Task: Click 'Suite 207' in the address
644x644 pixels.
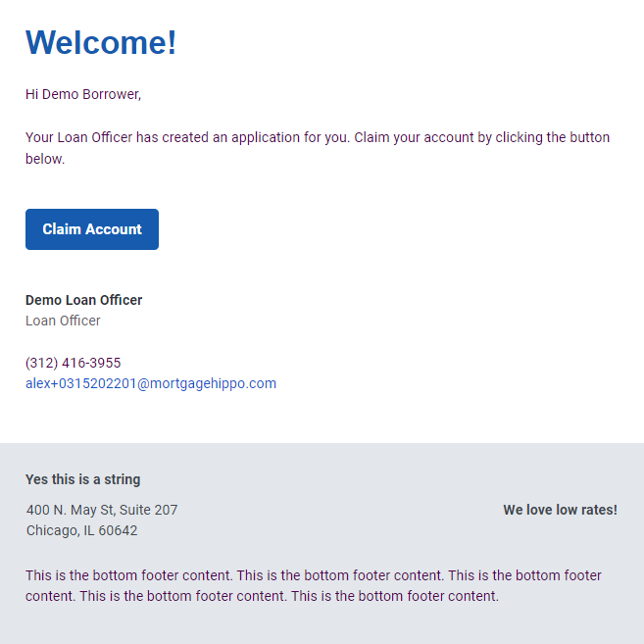Action: 149,510
